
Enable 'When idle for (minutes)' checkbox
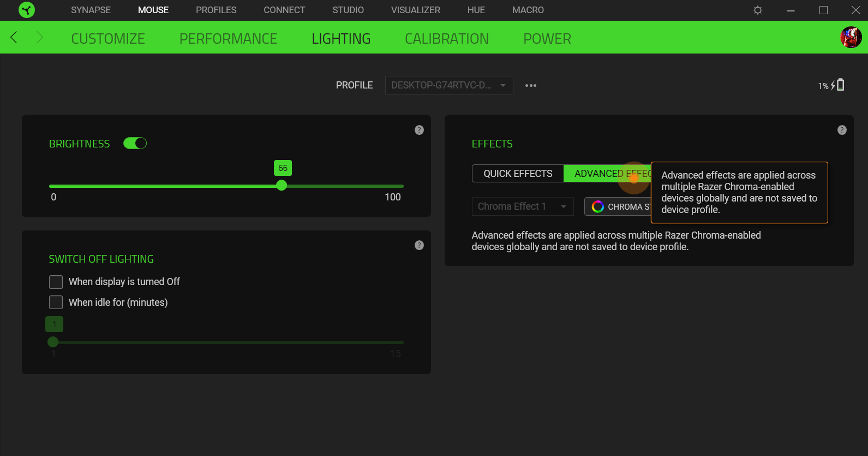pos(56,303)
